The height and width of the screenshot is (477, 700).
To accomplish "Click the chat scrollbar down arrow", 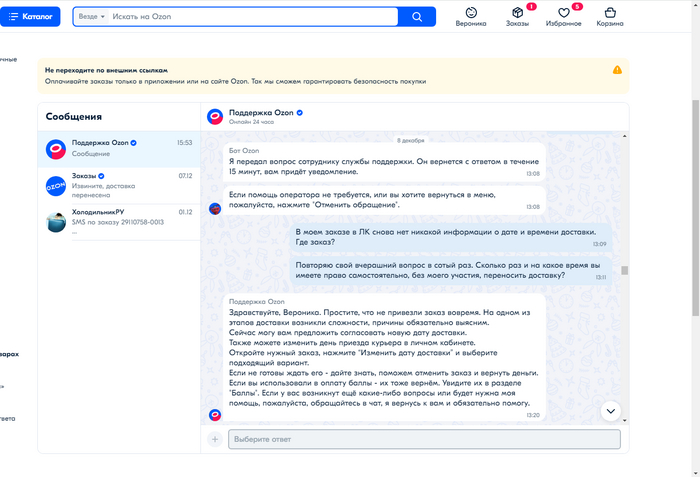I will click(625, 420).
